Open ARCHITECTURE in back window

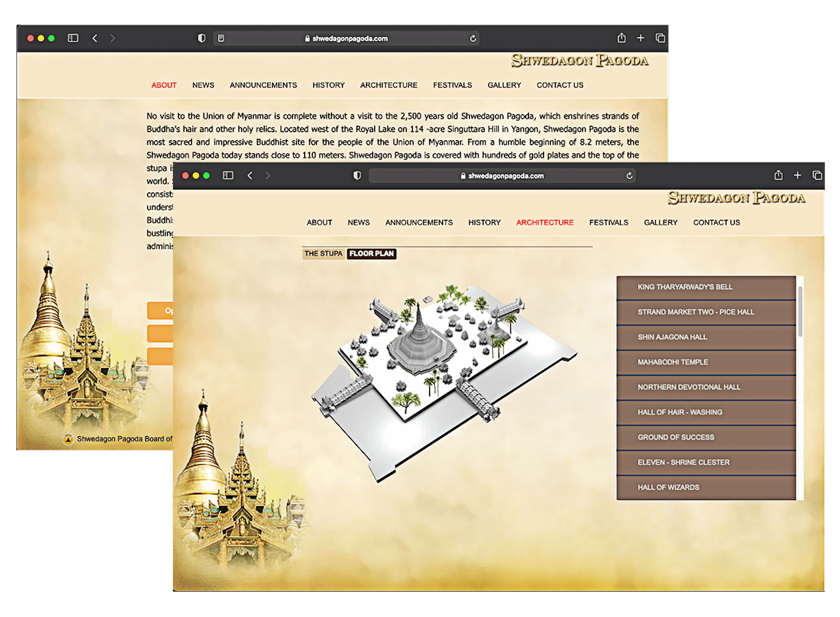pyautogui.click(x=389, y=85)
